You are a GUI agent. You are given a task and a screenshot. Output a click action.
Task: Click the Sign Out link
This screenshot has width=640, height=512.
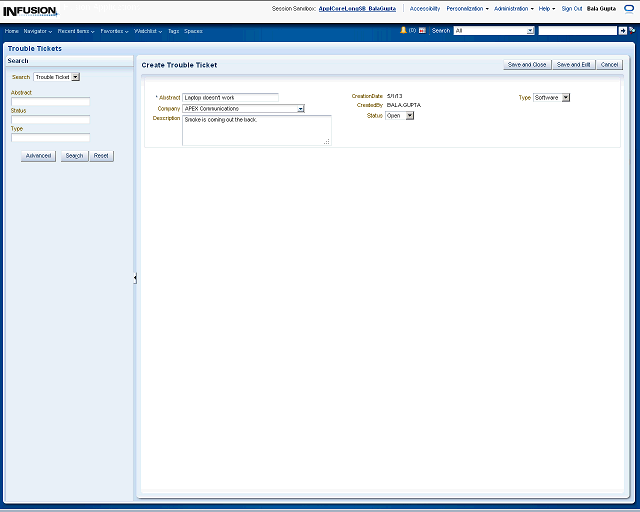(x=572, y=8)
